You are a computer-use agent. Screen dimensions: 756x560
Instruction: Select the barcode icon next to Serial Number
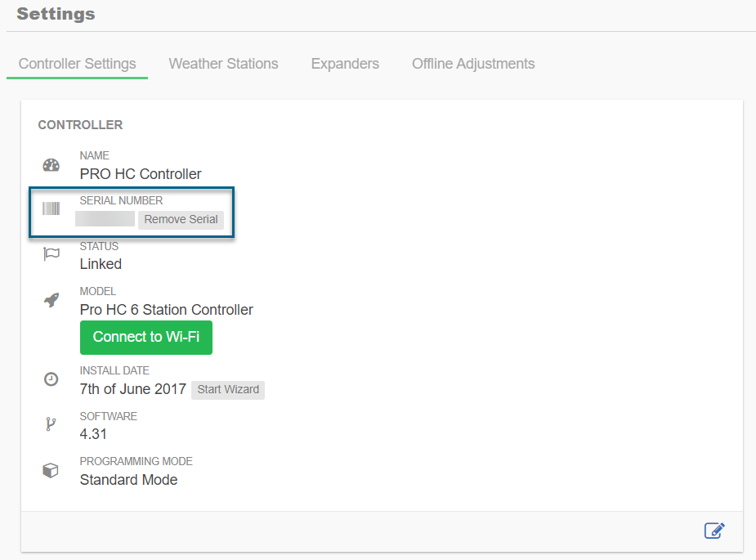point(51,208)
